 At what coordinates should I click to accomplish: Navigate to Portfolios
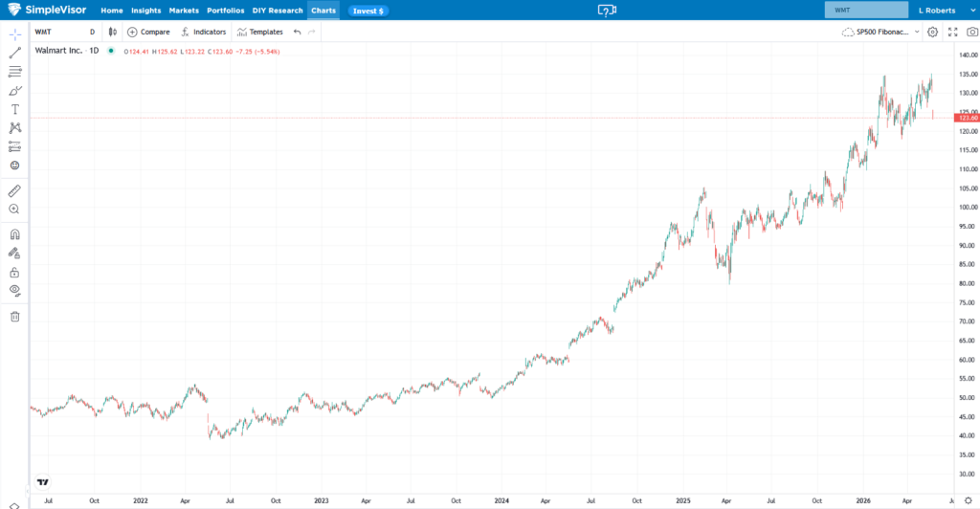pyautogui.click(x=226, y=11)
